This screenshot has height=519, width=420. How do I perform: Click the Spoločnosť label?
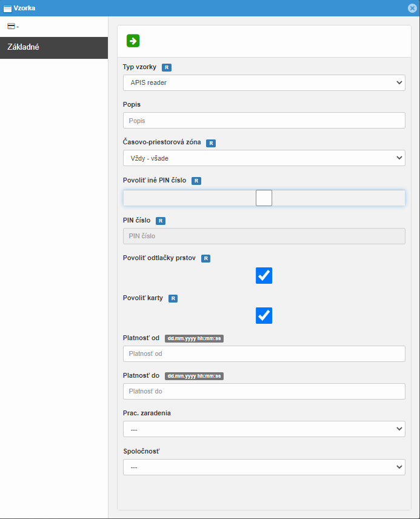pos(142,451)
